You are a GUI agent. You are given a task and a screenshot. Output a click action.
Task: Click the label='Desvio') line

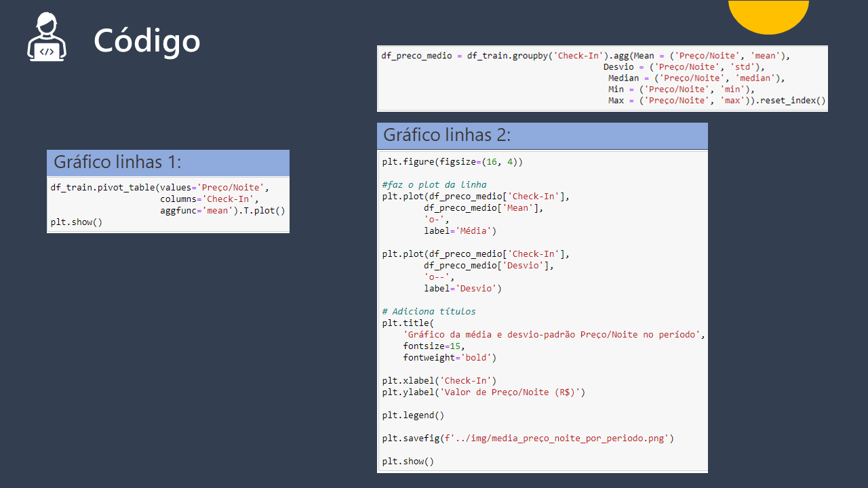463,289
